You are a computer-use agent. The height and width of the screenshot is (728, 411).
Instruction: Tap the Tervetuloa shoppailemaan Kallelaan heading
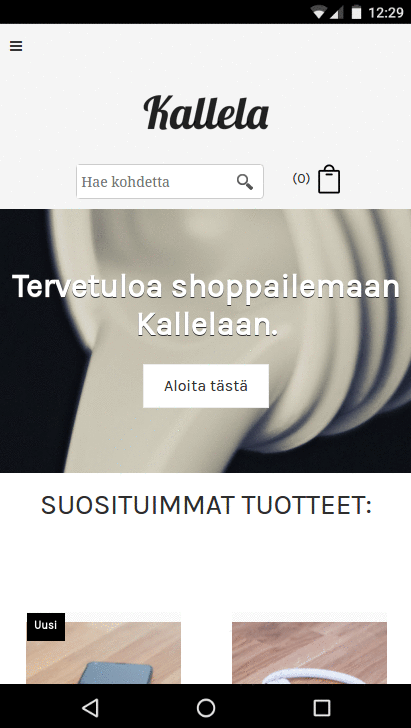click(206, 305)
